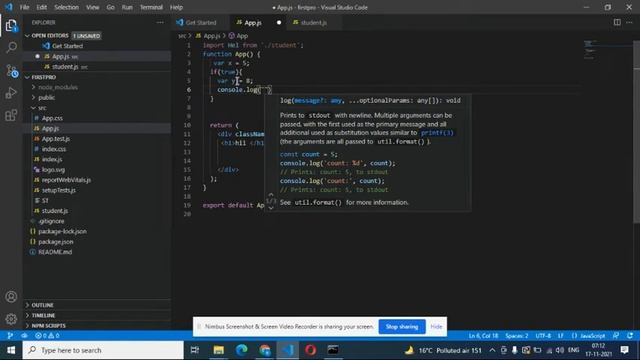640x360 pixels.
Task: Show hidden system tray icons
Action: pyautogui.click(x=492, y=350)
